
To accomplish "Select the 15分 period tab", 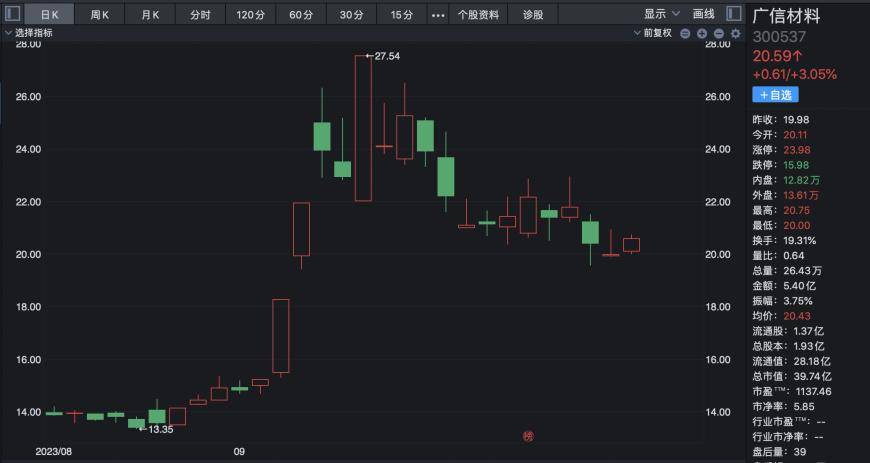I will pos(401,15).
